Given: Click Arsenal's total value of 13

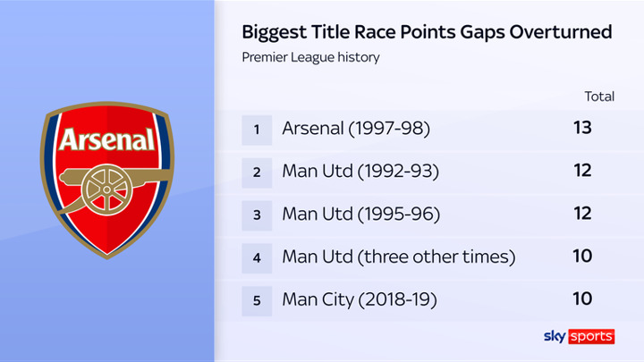Looking at the screenshot, I should [583, 129].
